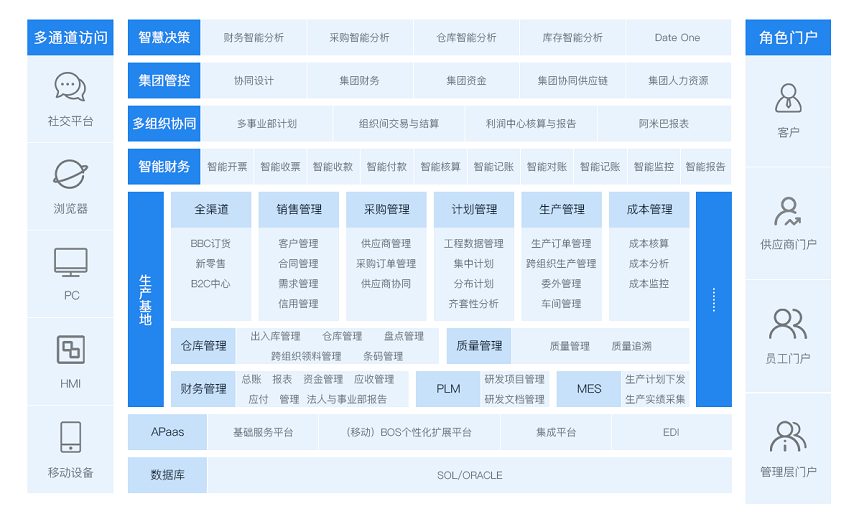
Task: Click 智能核算 cell
Action: point(440,167)
